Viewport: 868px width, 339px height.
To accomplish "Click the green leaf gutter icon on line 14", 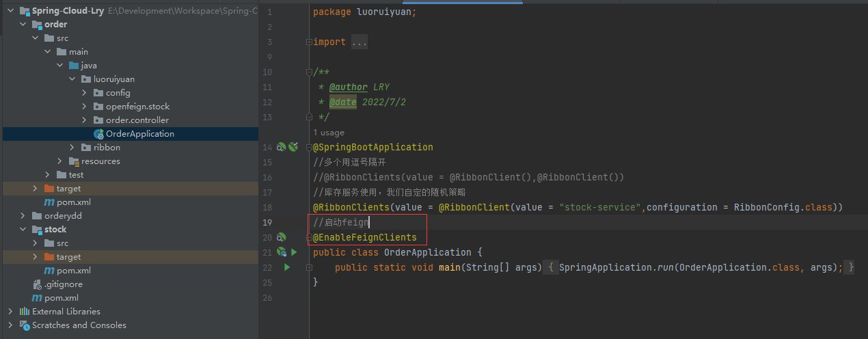I will (x=293, y=147).
